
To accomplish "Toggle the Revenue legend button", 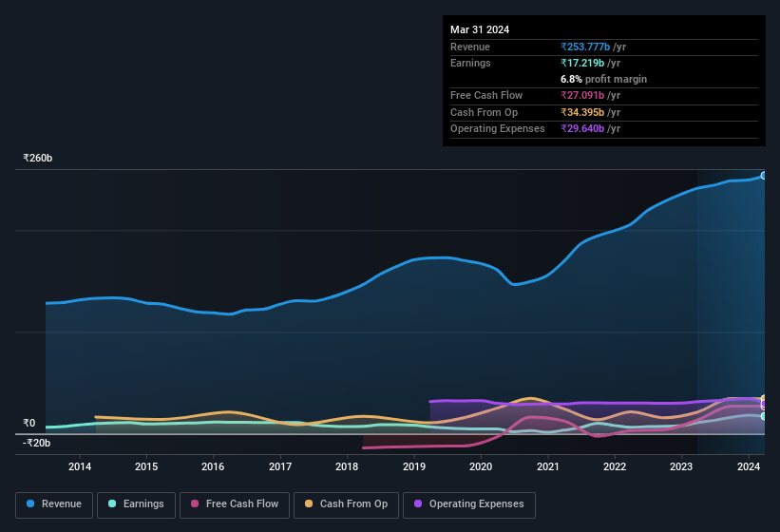I will tap(54, 504).
